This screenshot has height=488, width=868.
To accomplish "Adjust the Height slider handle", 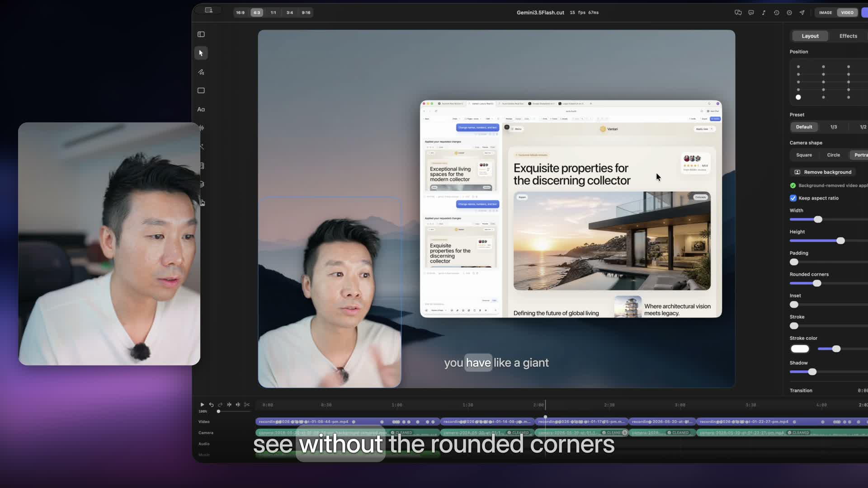I will (x=840, y=241).
